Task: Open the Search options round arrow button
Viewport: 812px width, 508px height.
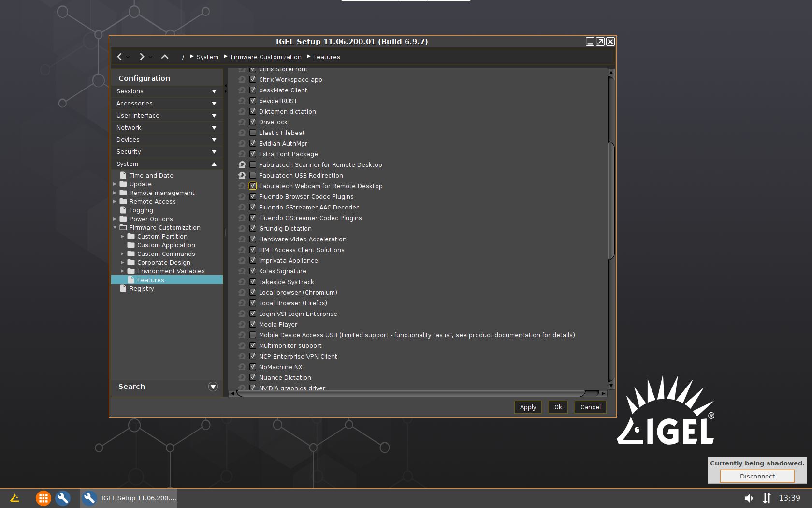Action: 213,387
